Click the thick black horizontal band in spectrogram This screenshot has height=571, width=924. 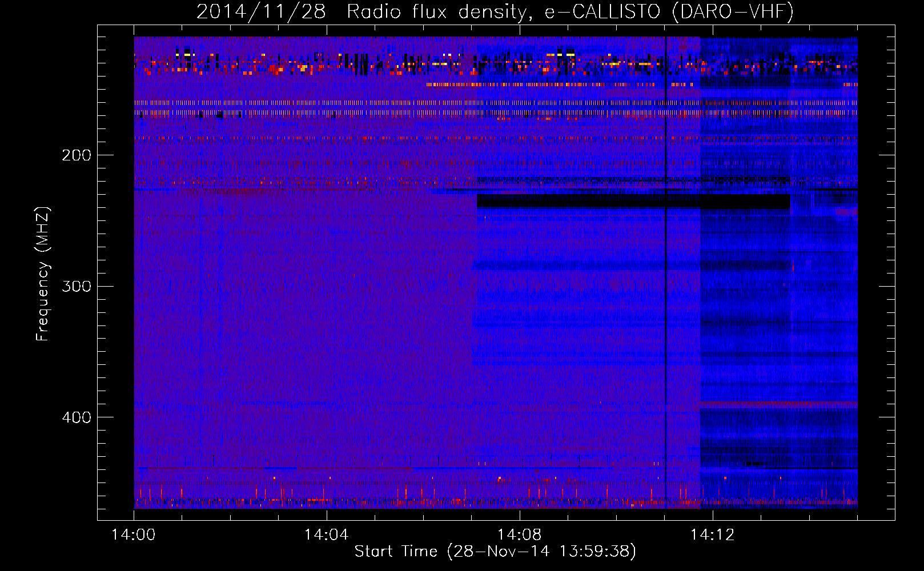(x=633, y=201)
